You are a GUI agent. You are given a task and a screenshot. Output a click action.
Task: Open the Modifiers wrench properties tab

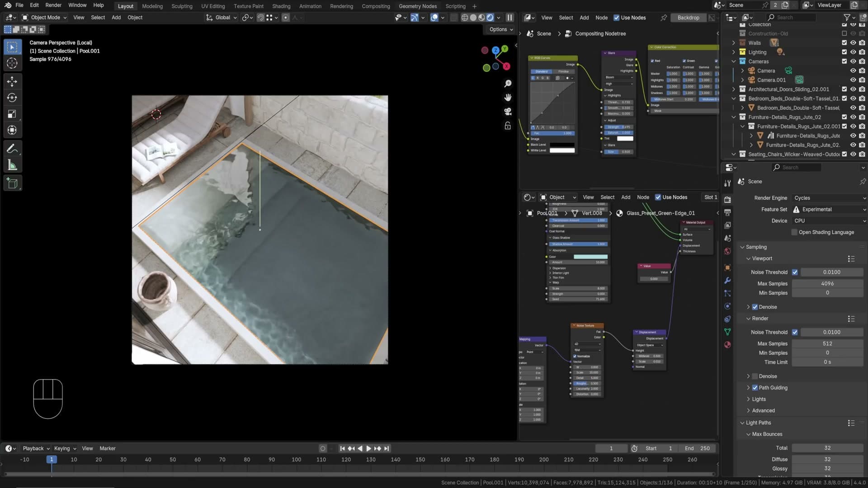(727, 281)
